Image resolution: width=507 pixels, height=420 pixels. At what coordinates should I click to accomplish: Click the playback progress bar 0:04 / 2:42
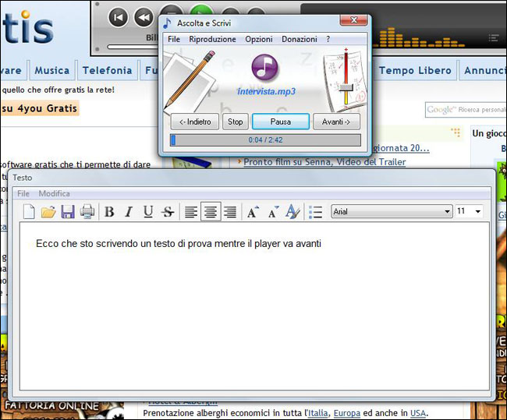tap(265, 140)
